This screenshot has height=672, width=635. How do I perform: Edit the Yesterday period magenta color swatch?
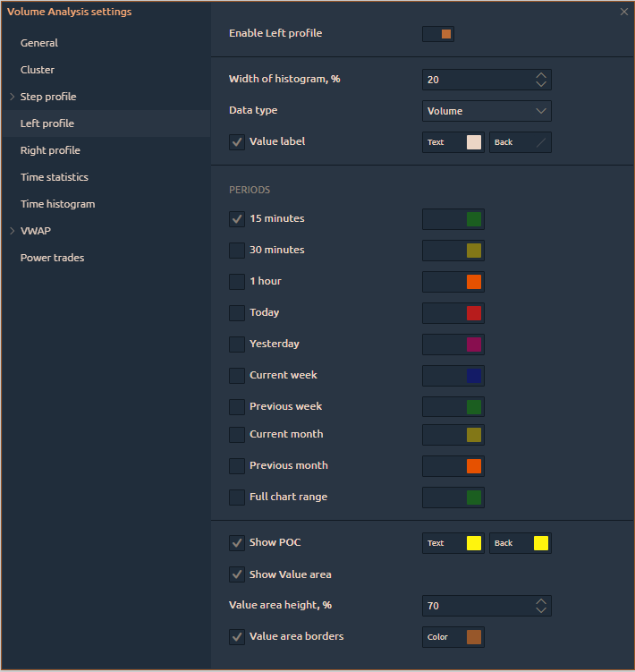(474, 345)
